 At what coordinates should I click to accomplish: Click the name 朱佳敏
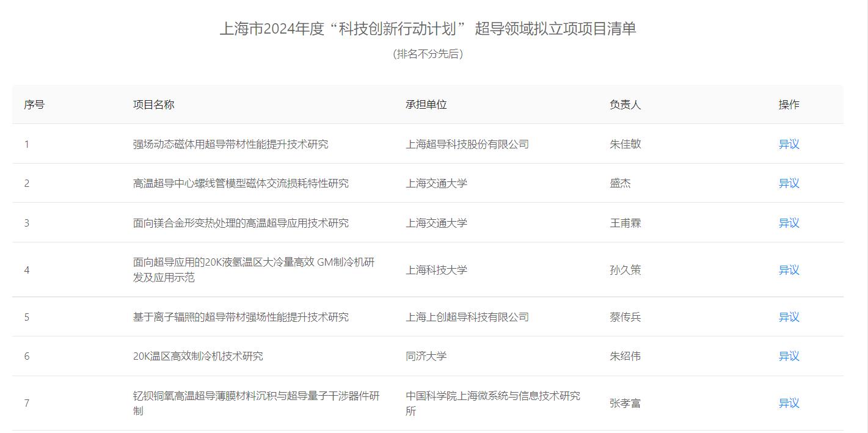click(625, 144)
